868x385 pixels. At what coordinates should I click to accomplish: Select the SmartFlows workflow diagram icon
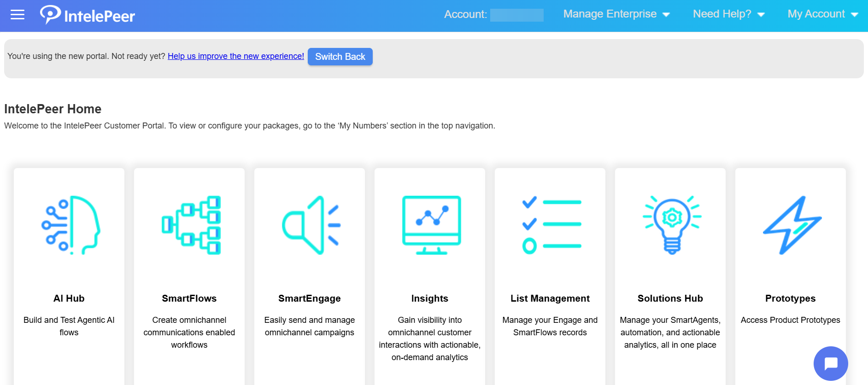tap(191, 225)
